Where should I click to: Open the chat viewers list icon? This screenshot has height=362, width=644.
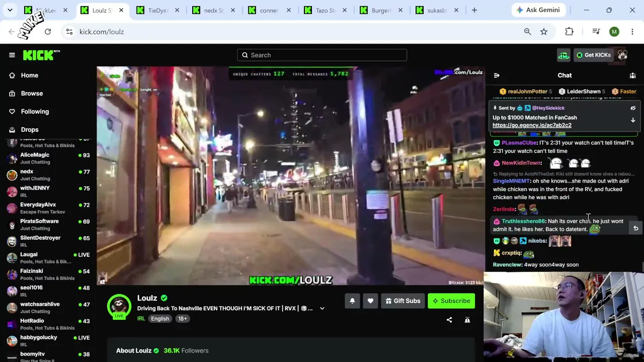pyautogui.click(x=632, y=75)
